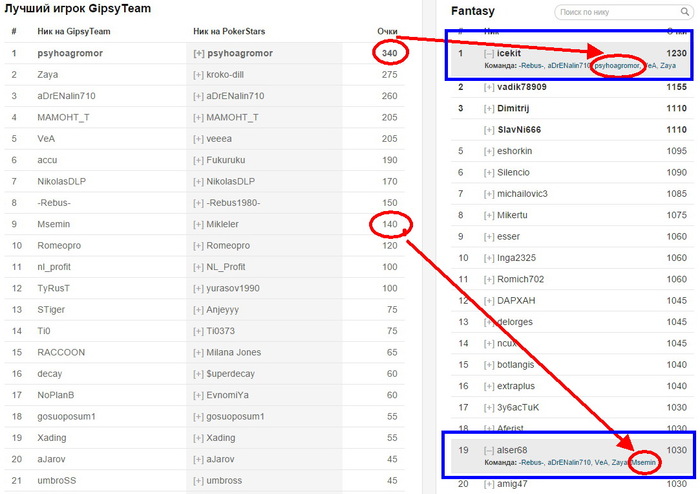
Task: Select the STiger GipsyTeam nickname
Action: [x=51, y=310]
